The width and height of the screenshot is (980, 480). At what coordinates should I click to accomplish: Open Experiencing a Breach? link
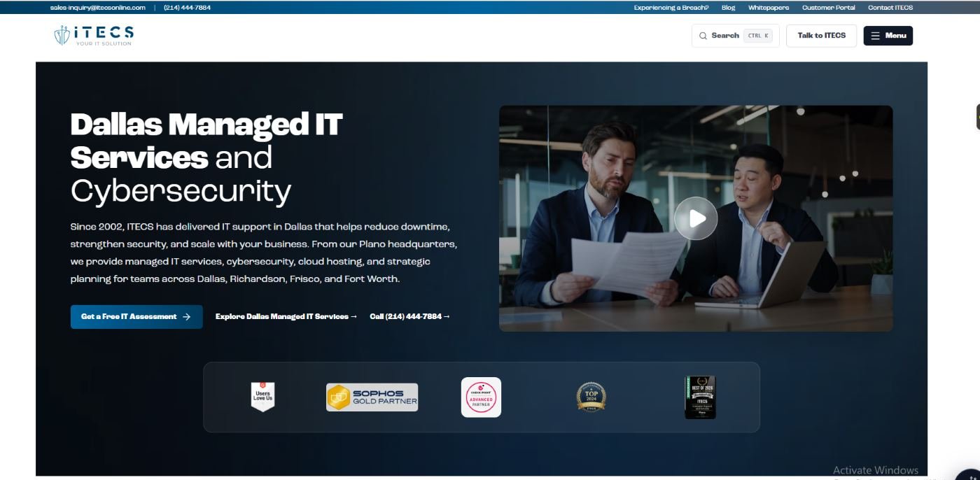click(671, 8)
